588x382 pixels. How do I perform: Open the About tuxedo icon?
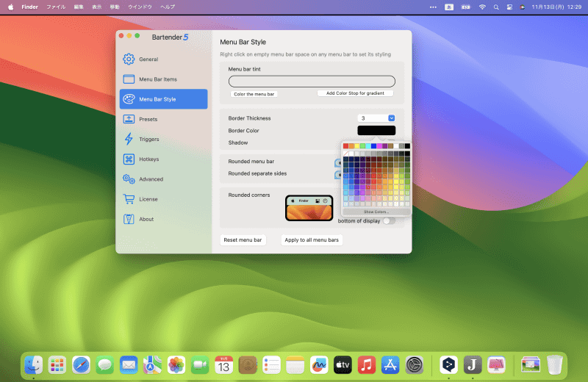129,219
